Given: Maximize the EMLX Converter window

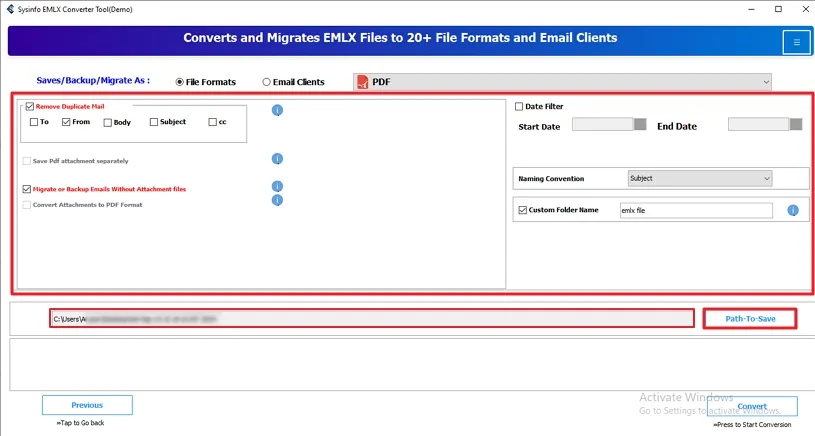Looking at the screenshot, I should click(778, 9).
